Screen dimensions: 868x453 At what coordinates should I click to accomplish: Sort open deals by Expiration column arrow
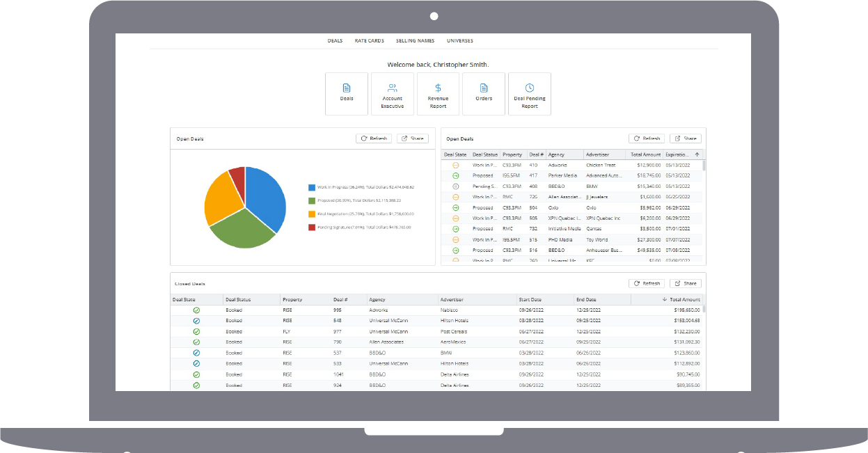697,154
